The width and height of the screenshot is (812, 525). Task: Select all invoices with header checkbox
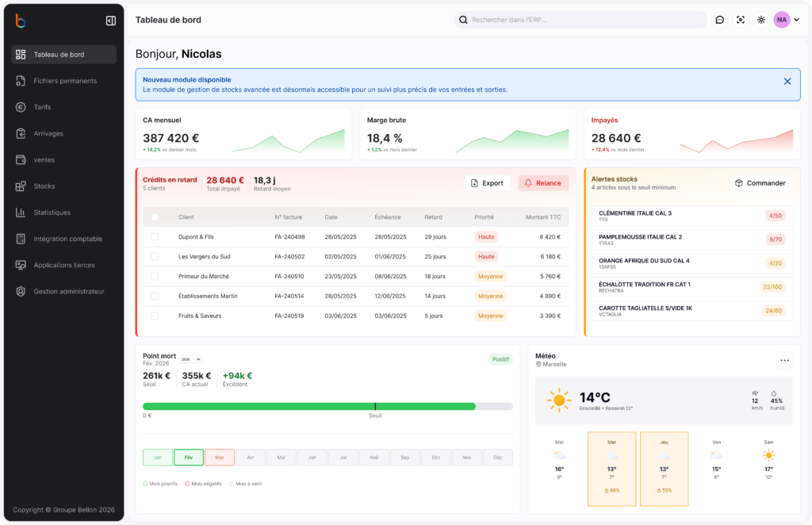[155, 217]
